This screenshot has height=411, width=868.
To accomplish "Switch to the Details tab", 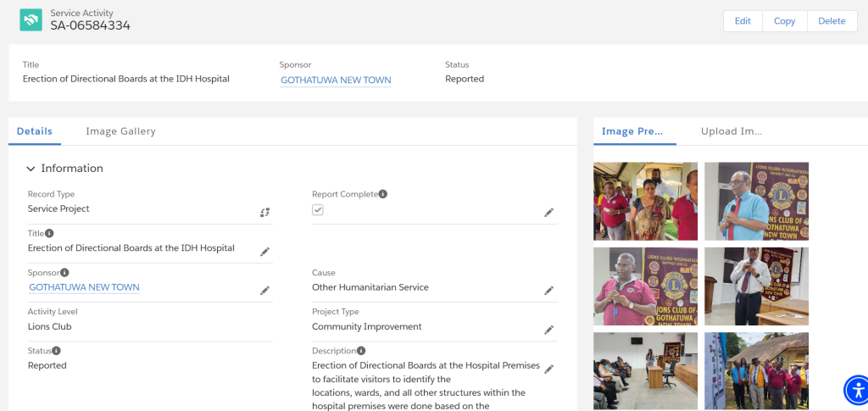I will (34, 131).
